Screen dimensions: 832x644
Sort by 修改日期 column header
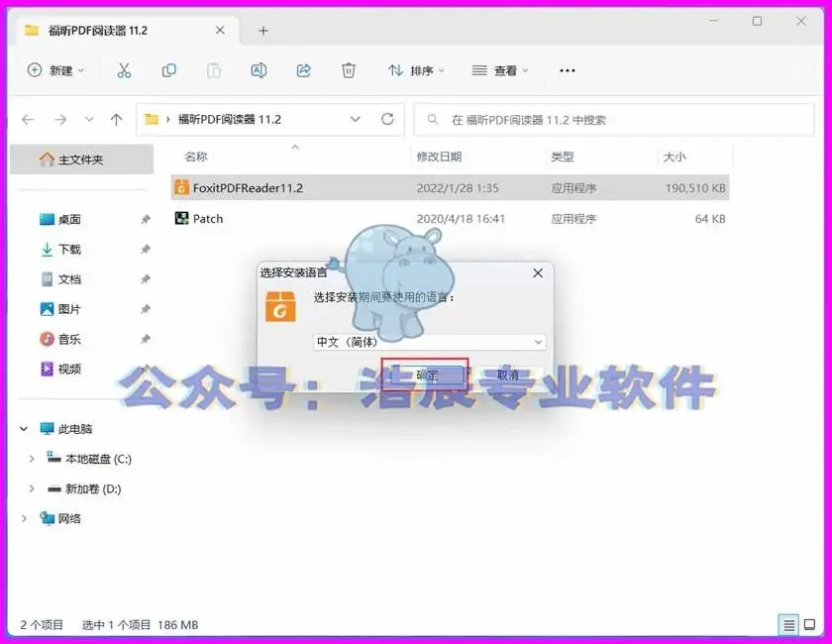click(439, 157)
